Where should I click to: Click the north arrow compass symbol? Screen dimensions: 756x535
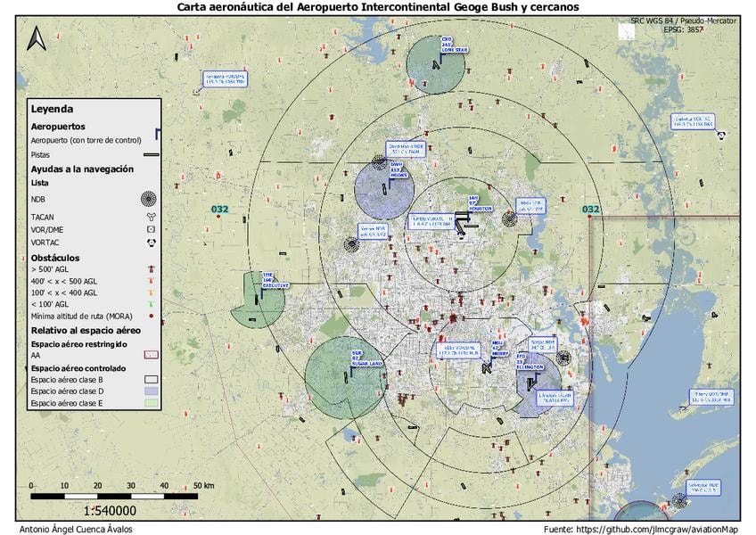pyautogui.click(x=37, y=37)
